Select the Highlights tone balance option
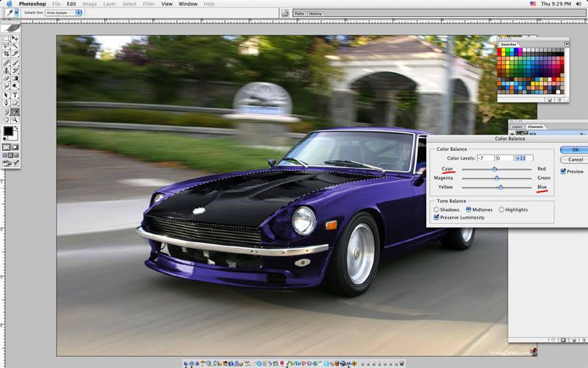588x368 pixels. click(501, 210)
